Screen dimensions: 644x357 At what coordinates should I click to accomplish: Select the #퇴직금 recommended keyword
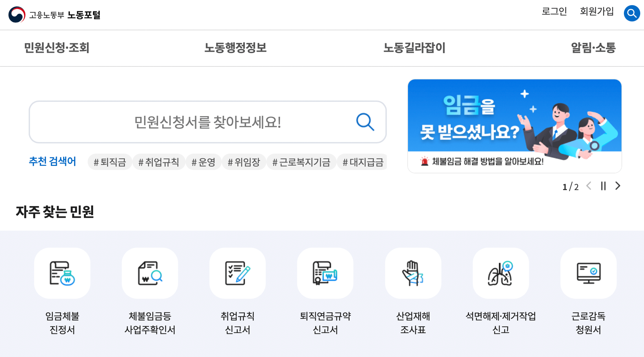coord(110,162)
